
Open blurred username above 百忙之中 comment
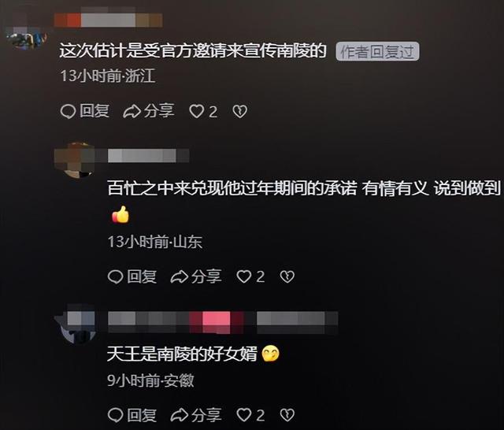[x=149, y=156]
